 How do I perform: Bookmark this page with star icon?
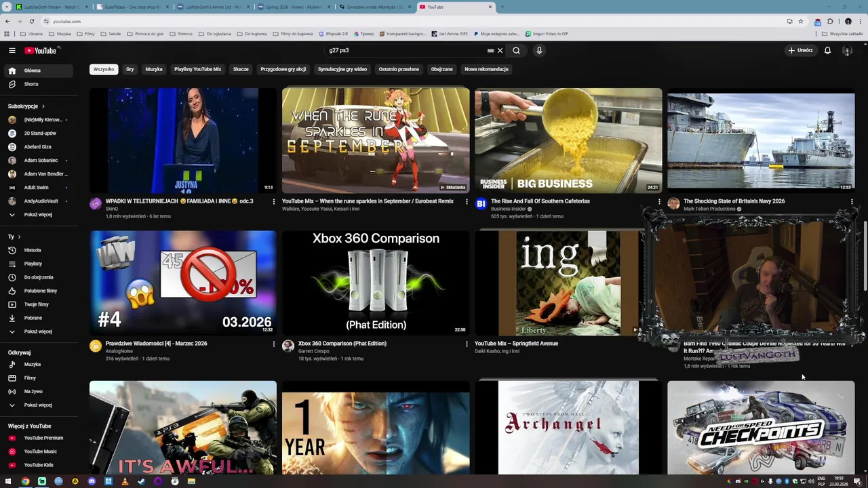pos(801,21)
